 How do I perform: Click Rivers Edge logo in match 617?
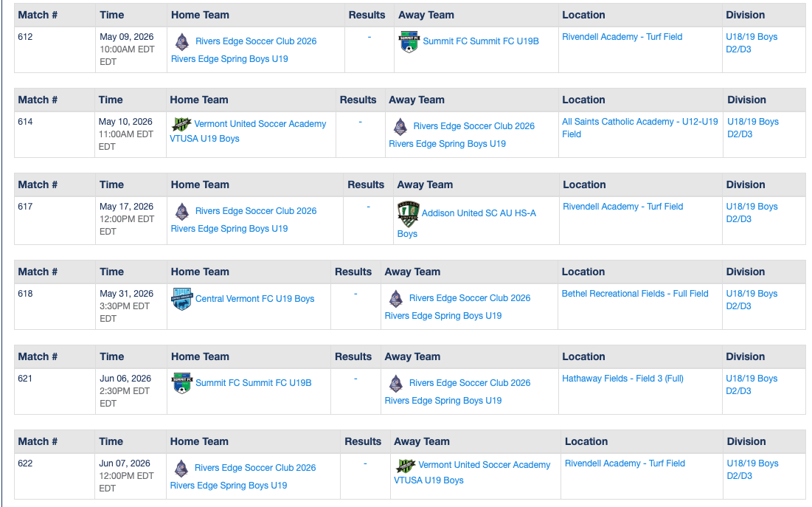click(x=181, y=211)
